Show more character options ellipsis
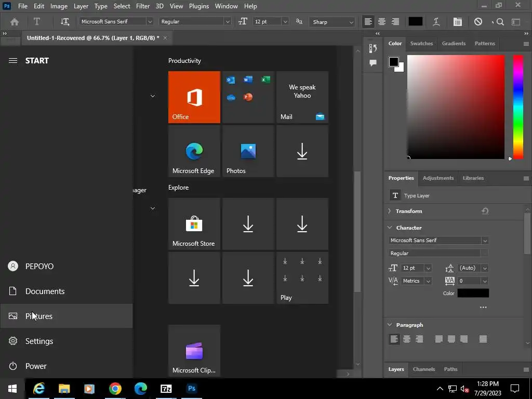 coord(483,308)
